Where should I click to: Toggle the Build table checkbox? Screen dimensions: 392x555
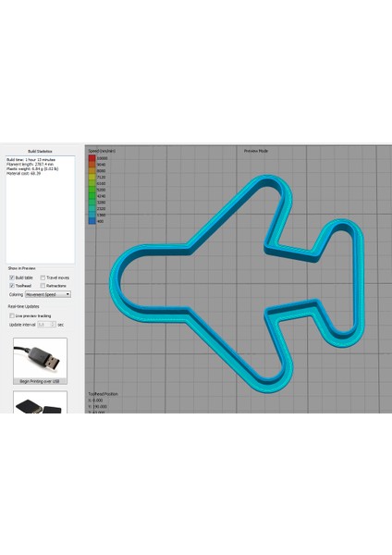point(12,277)
